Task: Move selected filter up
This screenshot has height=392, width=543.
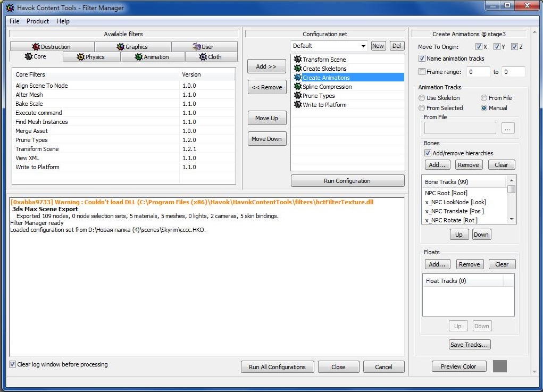Action: point(266,118)
